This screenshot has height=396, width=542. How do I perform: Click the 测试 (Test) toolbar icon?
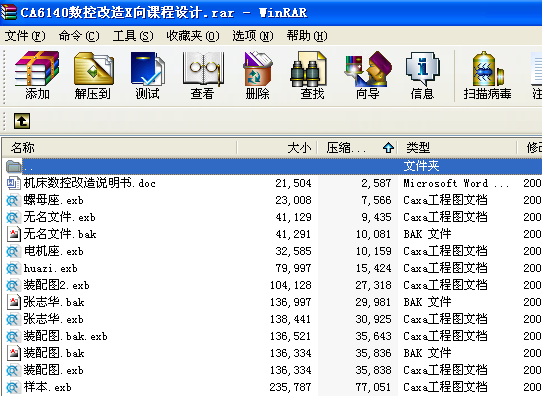click(x=148, y=68)
